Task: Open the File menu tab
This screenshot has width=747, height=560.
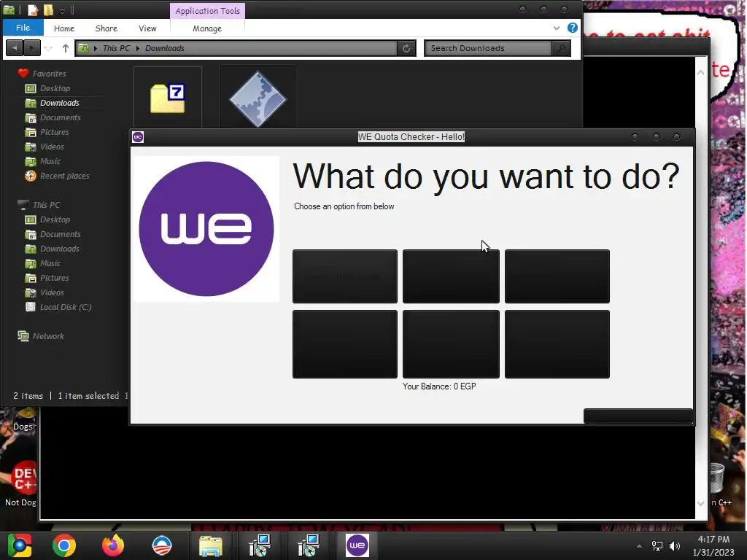Action: pos(23,28)
